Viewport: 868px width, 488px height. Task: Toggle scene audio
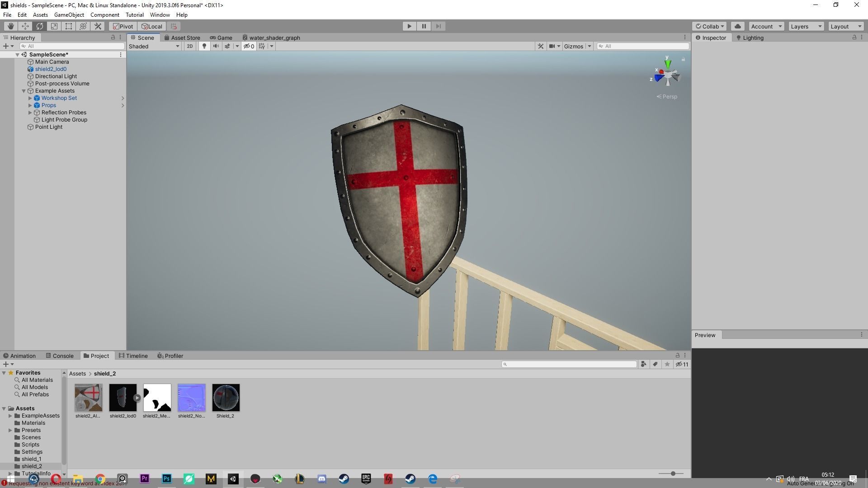pyautogui.click(x=216, y=46)
